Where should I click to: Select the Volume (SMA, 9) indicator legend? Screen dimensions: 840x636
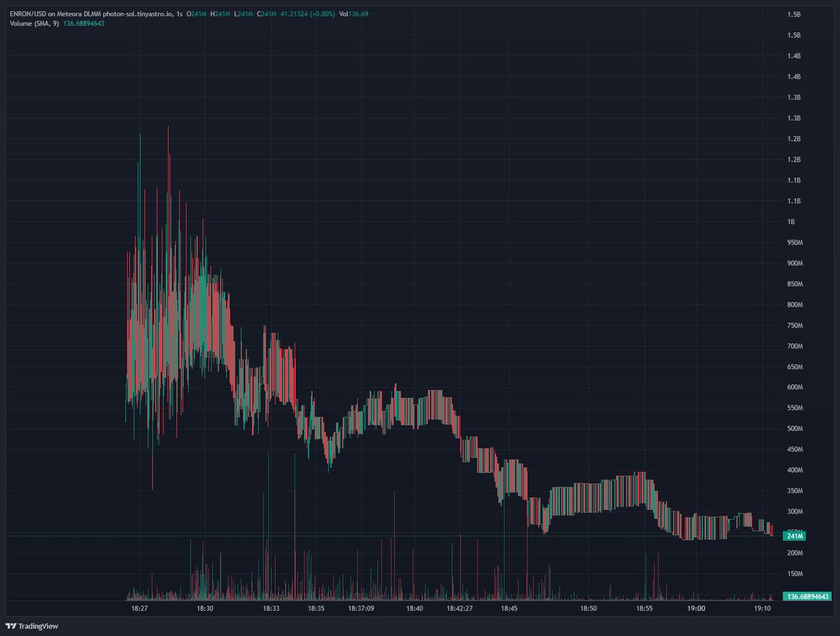(34, 25)
